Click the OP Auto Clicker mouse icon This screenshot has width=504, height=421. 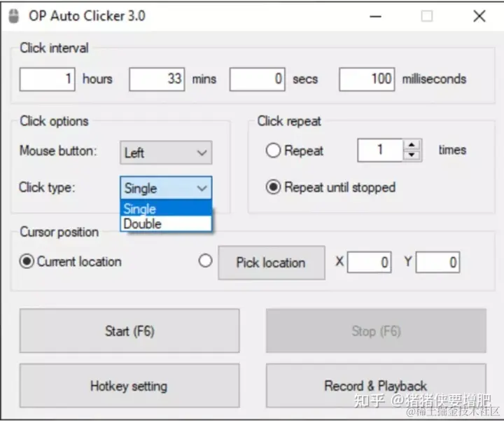pos(13,16)
